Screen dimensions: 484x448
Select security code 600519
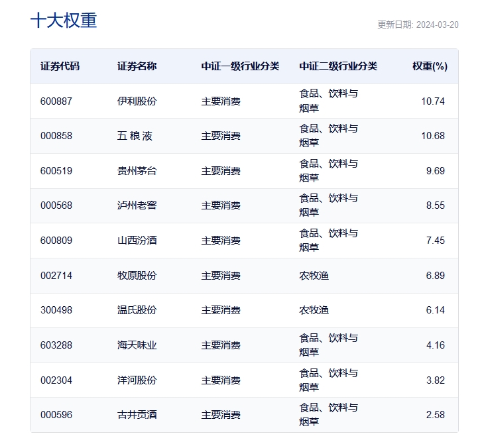pos(56,170)
